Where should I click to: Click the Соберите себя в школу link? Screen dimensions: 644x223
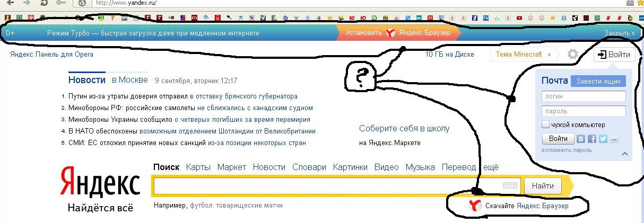404,129
